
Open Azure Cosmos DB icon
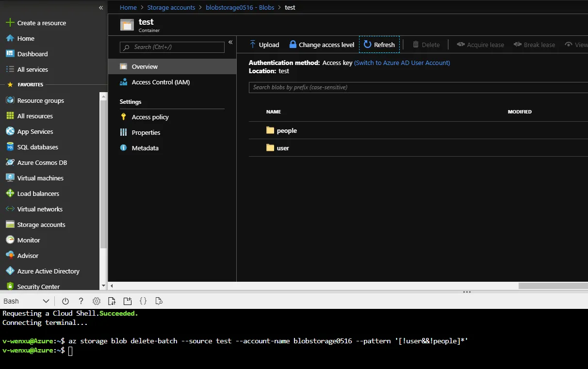10,162
